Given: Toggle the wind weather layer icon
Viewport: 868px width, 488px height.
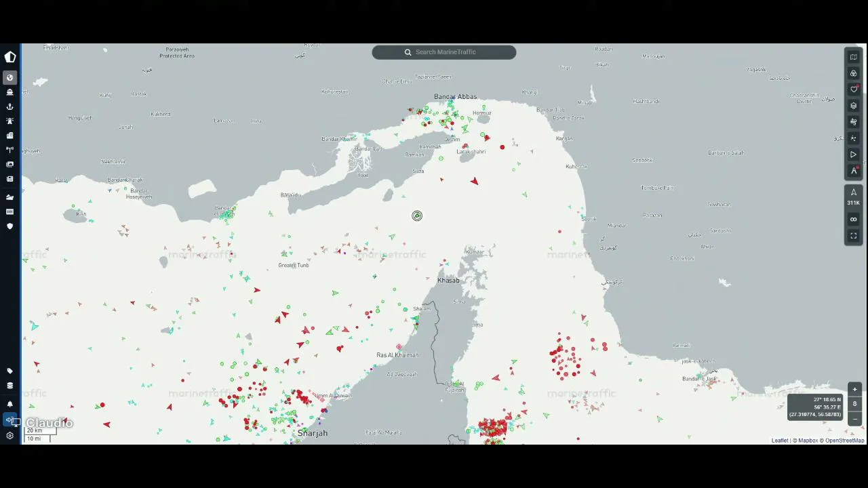Looking at the screenshot, I should (x=854, y=122).
